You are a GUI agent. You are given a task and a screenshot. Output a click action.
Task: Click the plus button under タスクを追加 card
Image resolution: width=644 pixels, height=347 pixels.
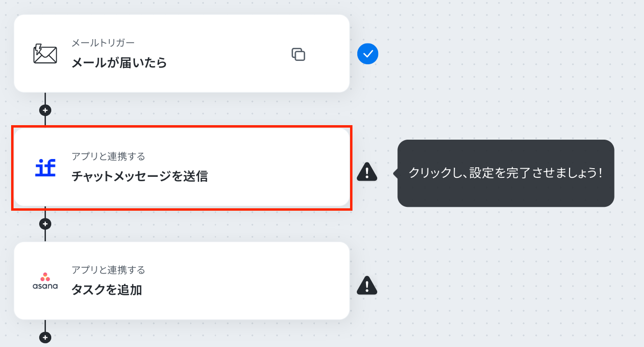(x=45, y=337)
